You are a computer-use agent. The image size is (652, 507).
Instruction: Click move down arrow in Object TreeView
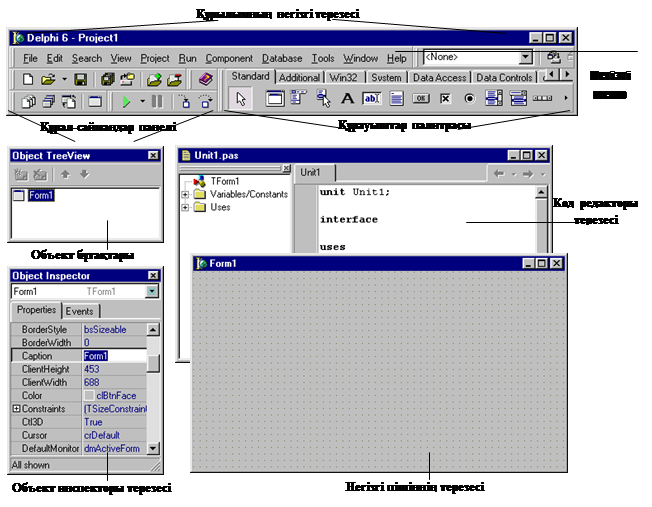[x=84, y=174]
